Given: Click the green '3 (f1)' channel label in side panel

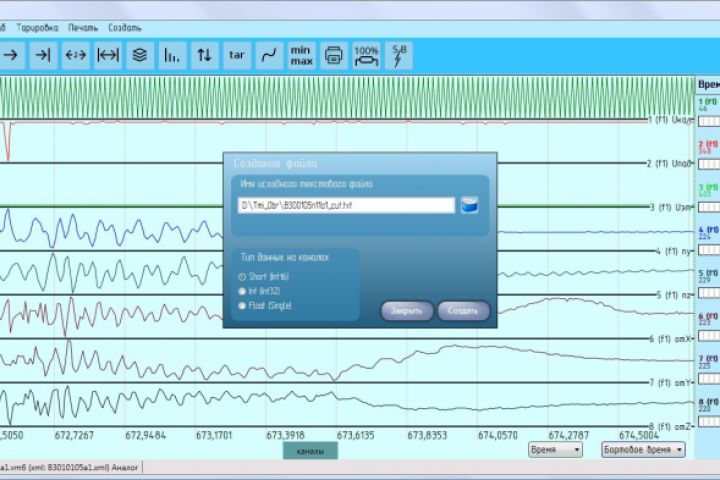Looking at the screenshot, I should 709,187.
